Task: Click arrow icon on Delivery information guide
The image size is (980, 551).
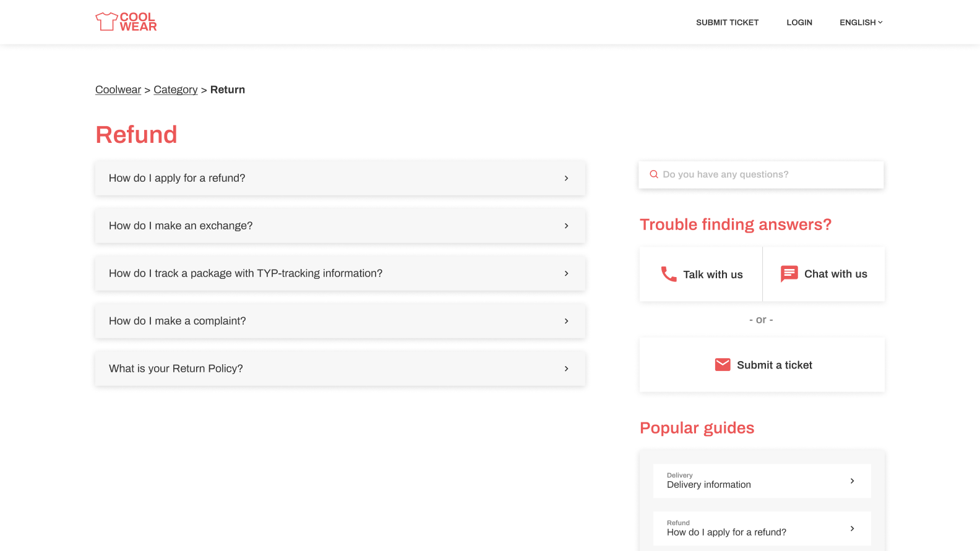Action: pos(852,481)
